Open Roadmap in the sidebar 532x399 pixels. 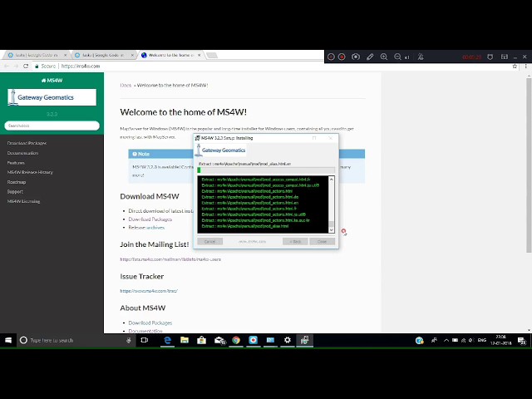pos(17,182)
